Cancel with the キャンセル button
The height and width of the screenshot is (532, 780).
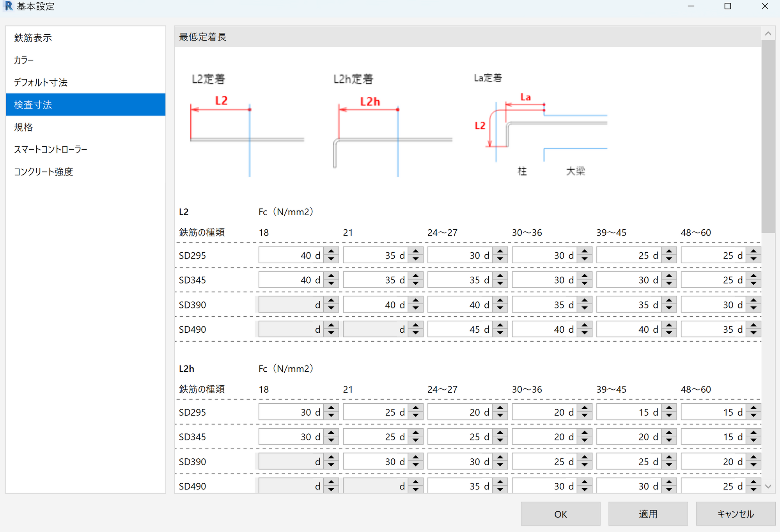pos(735,514)
